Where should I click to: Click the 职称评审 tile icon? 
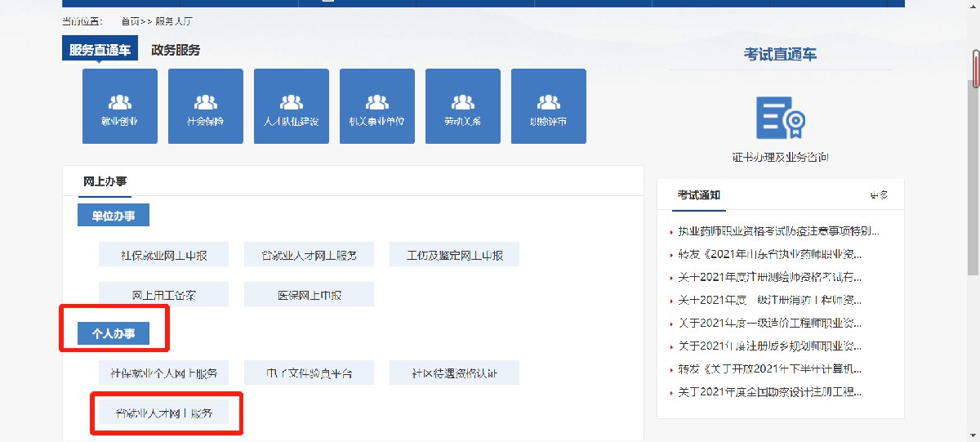pyautogui.click(x=548, y=103)
